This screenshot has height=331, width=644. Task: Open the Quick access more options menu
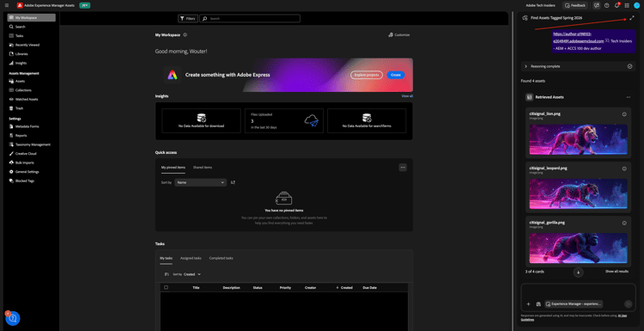coord(403,168)
